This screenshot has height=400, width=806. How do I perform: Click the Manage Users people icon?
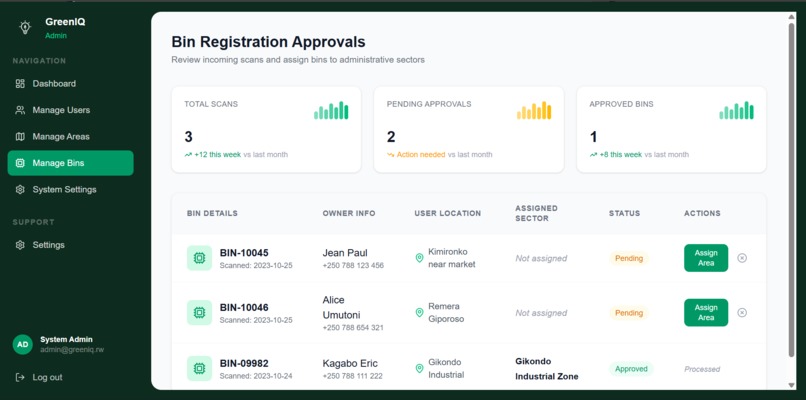click(20, 110)
